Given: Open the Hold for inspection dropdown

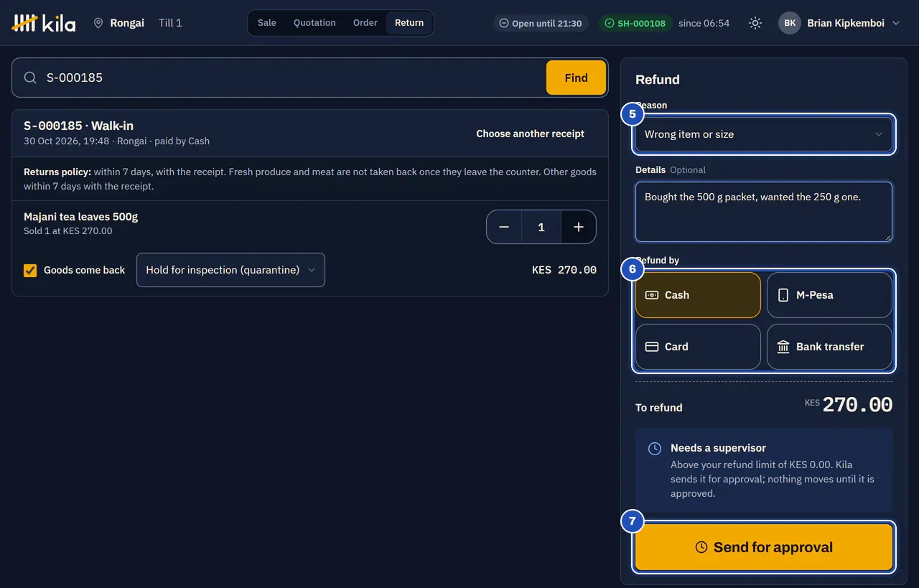Looking at the screenshot, I should [x=230, y=270].
